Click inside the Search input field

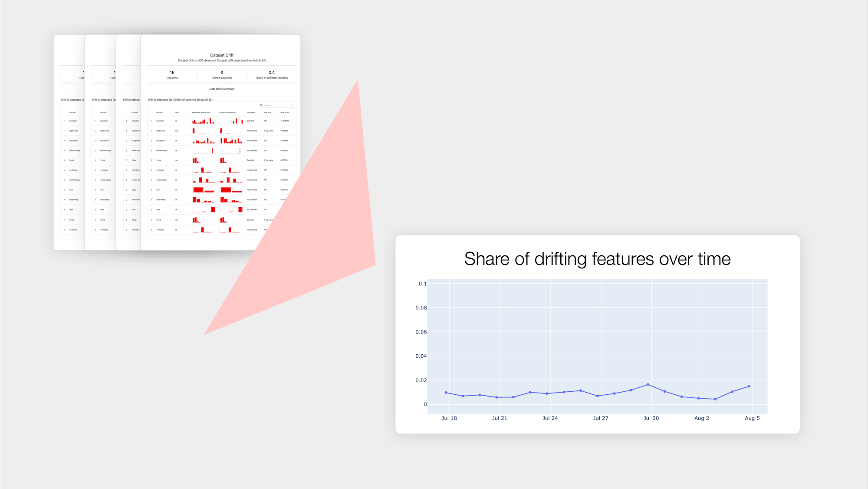[x=277, y=106]
